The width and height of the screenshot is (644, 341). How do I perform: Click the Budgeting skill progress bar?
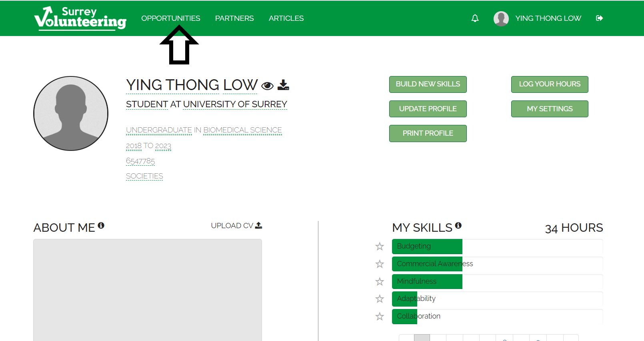coord(497,247)
